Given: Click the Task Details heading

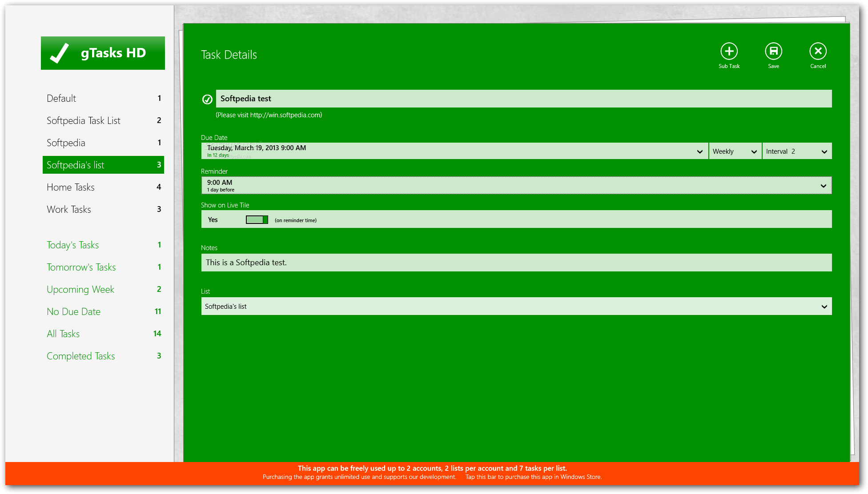Looking at the screenshot, I should coord(229,55).
